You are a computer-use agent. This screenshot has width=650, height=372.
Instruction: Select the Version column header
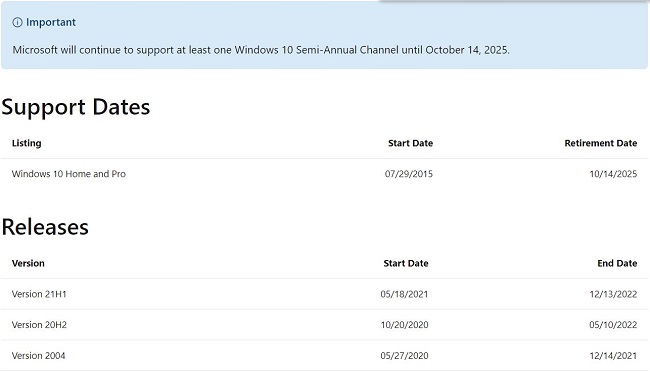pos(28,263)
